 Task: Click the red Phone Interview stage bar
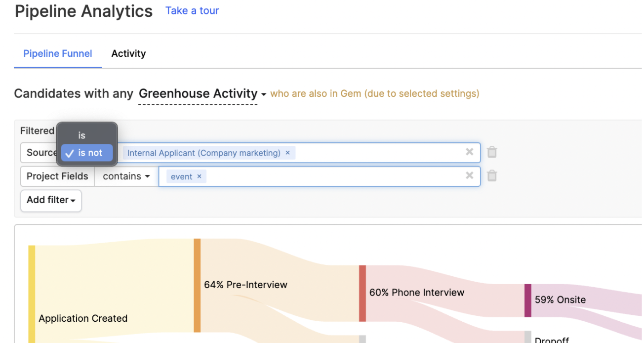tap(362, 294)
